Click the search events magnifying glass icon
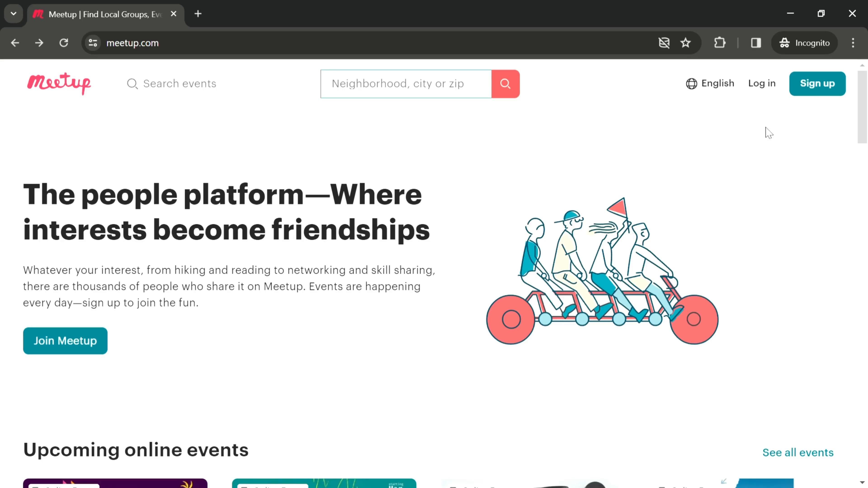This screenshot has height=488, width=868. click(132, 83)
